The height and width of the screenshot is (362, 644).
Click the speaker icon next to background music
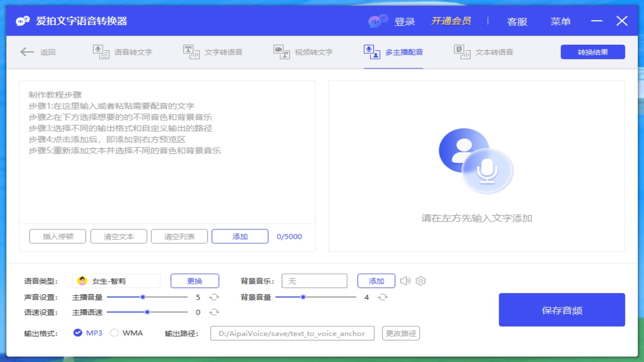(x=406, y=281)
